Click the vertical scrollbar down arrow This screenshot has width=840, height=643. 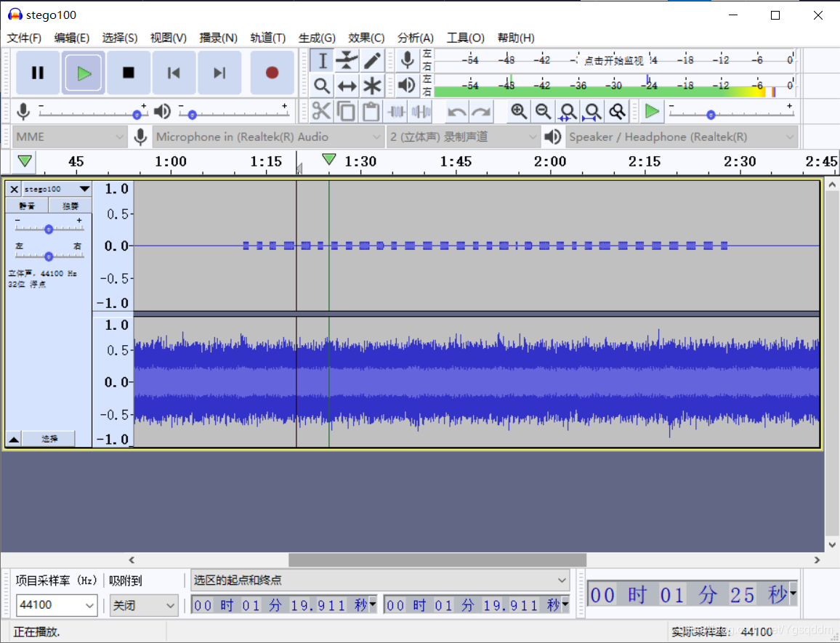(x=832, y=545)
